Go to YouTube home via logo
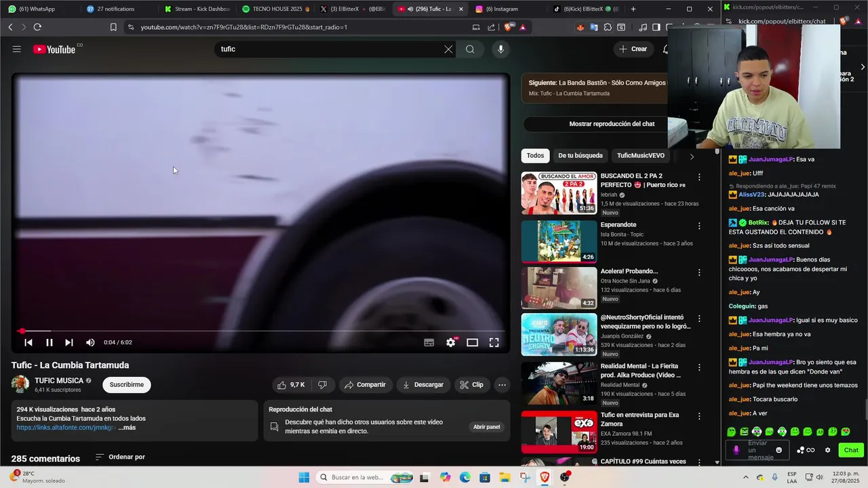The height and width of the screenshot is (488, 868). (x=54, y=49)
